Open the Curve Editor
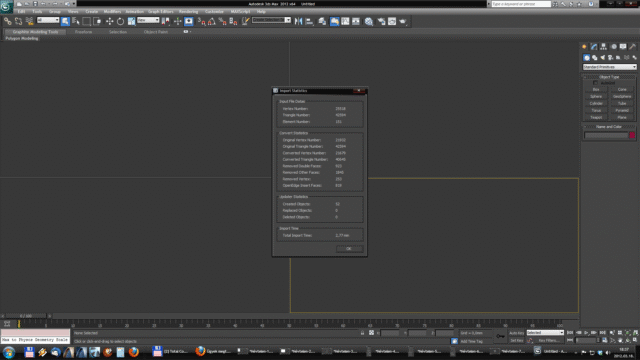640x360 pixels. pyautogui.click(x=345, y=21)
